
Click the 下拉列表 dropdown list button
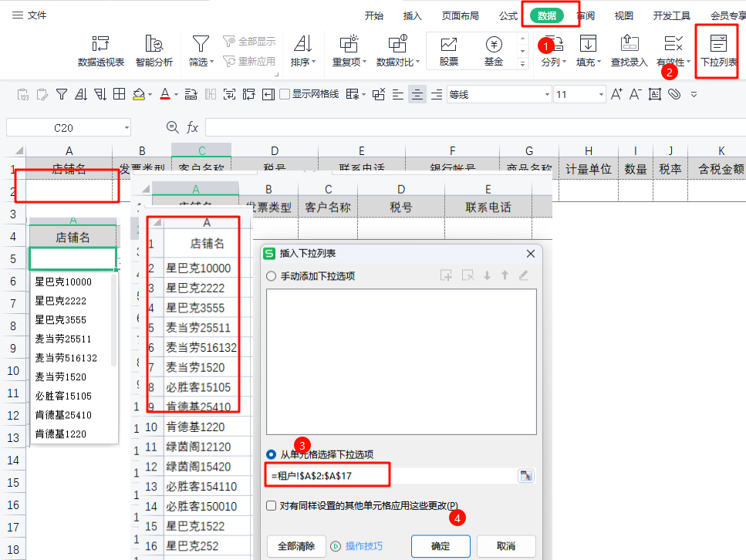[x=718, y=51]
